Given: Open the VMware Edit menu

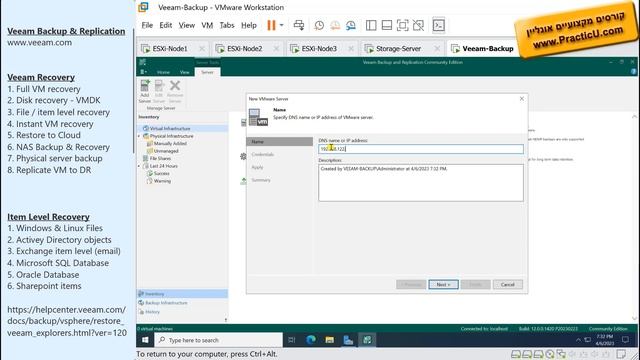Looking at the screenshot, I should pos(165,25).
